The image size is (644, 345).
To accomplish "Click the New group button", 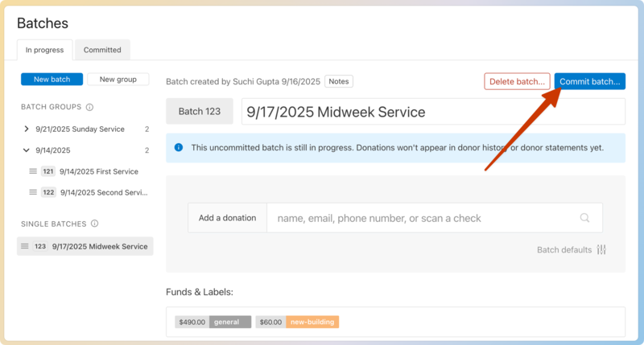I will click(x=118, y=79).
